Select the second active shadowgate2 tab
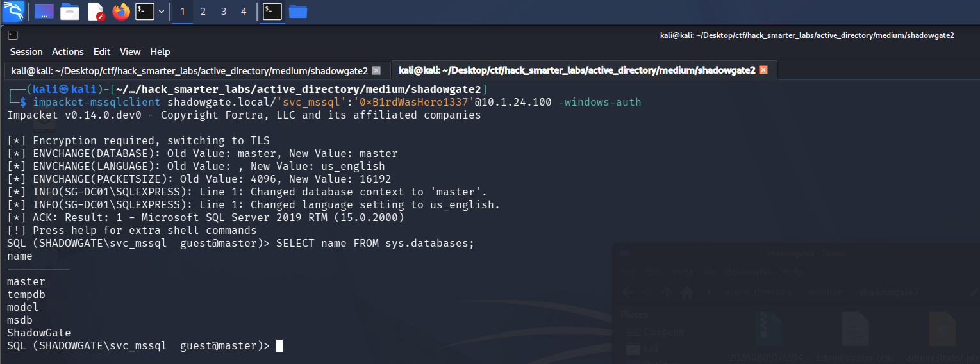Image resolution: width=980 pixels, height=364 pixels. (584, 70)
